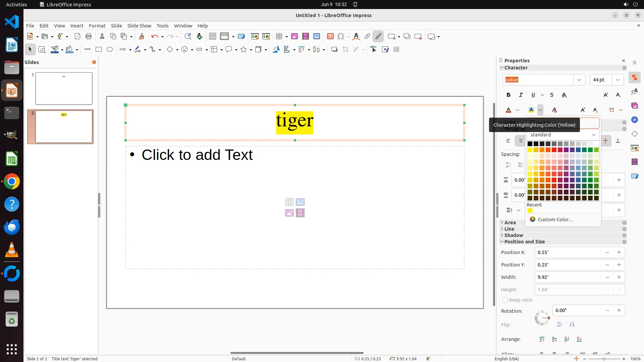Click the Display Grid toolbar icon

(212, 37)
